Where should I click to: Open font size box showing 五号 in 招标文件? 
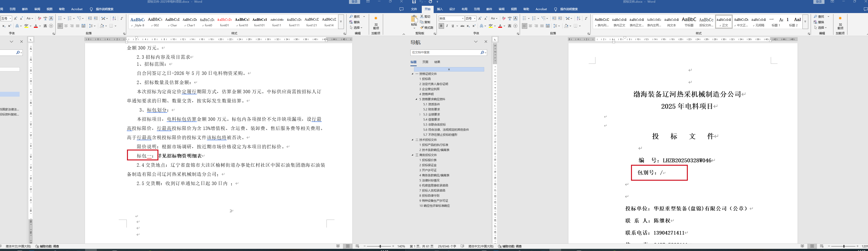tap(6, 19)
